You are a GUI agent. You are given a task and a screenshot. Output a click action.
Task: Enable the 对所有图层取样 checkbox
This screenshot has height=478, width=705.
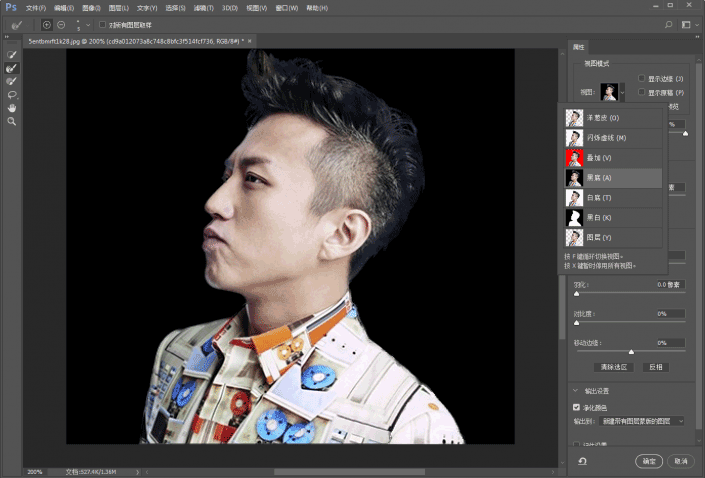pos(103,25)
